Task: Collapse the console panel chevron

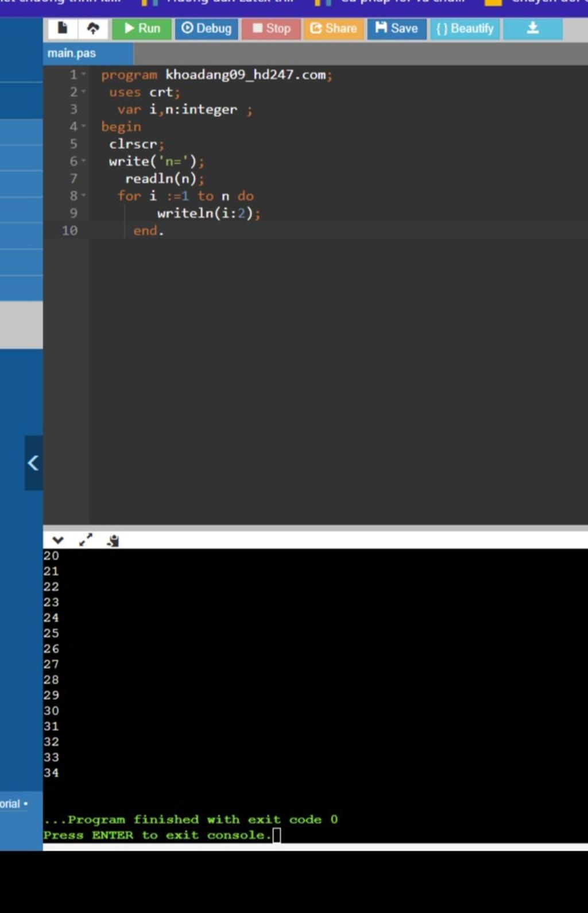Action: 58,540
